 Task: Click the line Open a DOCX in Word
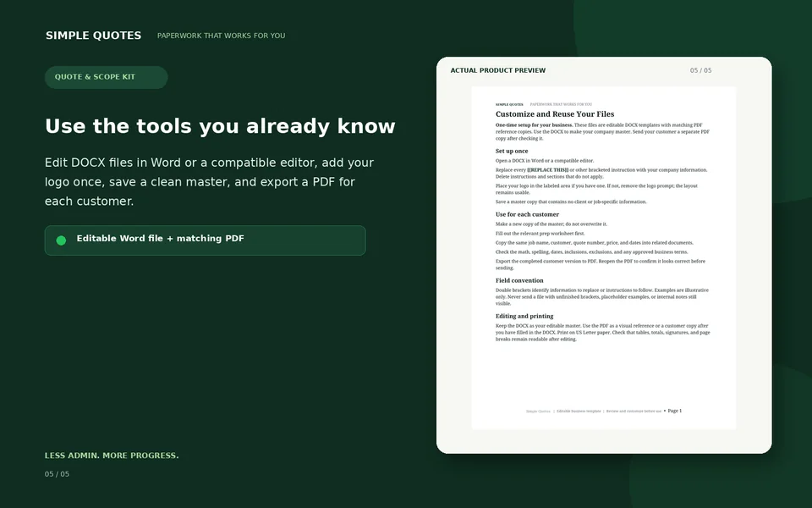tap(545, 161)
